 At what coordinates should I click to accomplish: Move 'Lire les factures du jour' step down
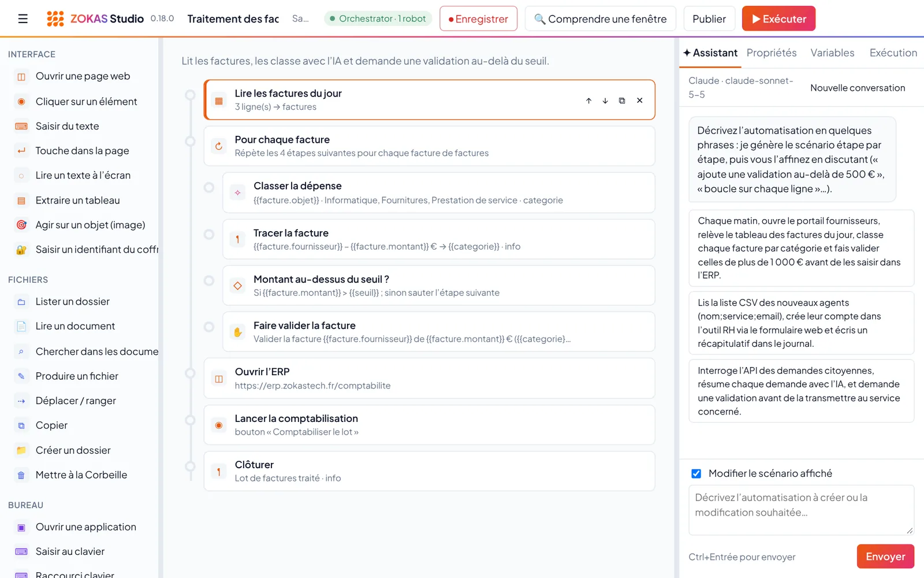click(605, 101)
